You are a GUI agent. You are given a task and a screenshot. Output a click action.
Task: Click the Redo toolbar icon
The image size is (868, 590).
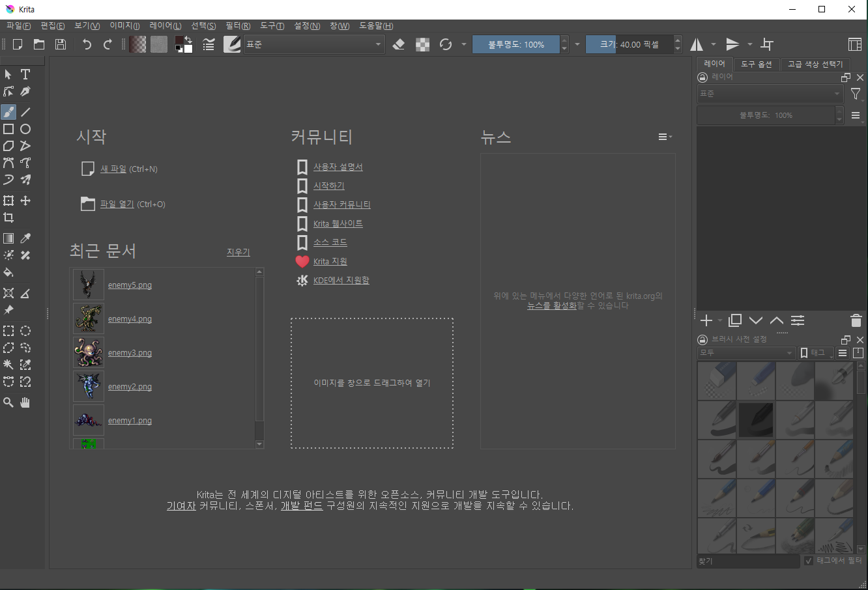click(x=108, y=44)
